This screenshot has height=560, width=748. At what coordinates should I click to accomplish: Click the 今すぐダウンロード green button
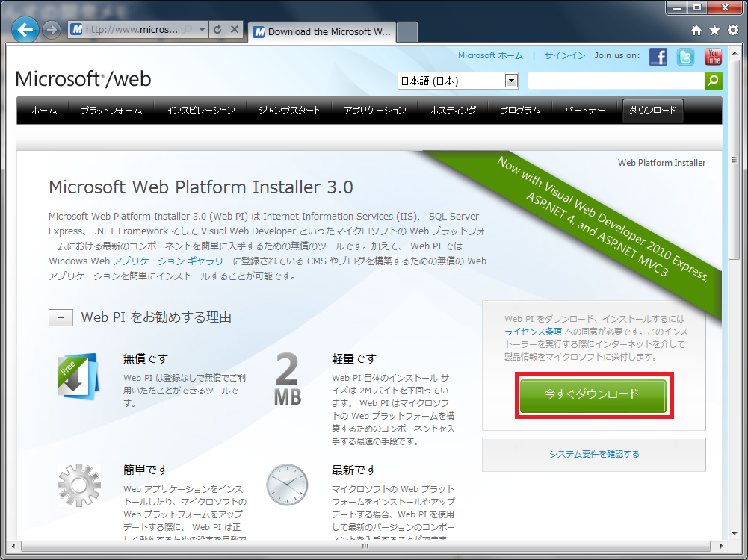593,396
